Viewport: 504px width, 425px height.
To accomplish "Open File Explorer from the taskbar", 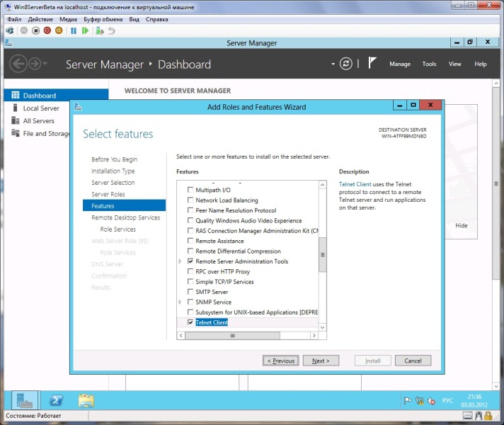I will [x=86, y=401].
